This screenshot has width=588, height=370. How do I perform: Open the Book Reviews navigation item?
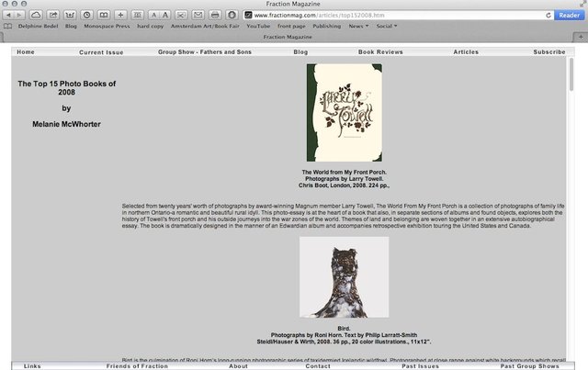[380, 52]
